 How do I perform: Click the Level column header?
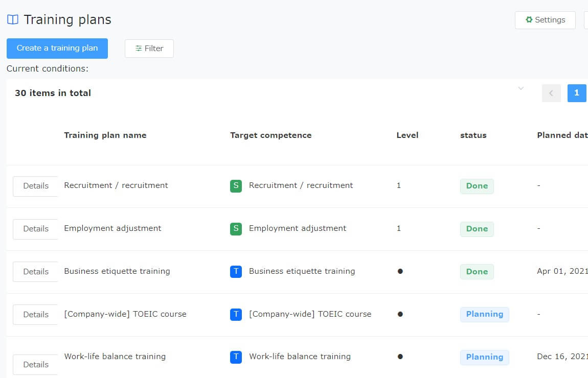point(407,135)
